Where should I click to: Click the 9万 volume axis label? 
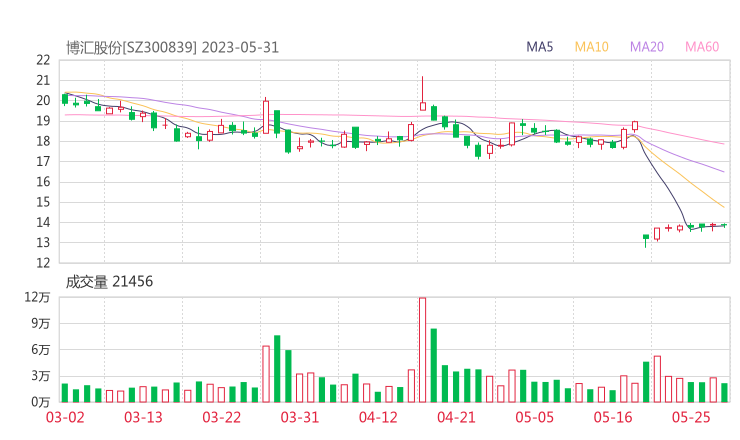(41, 324)
